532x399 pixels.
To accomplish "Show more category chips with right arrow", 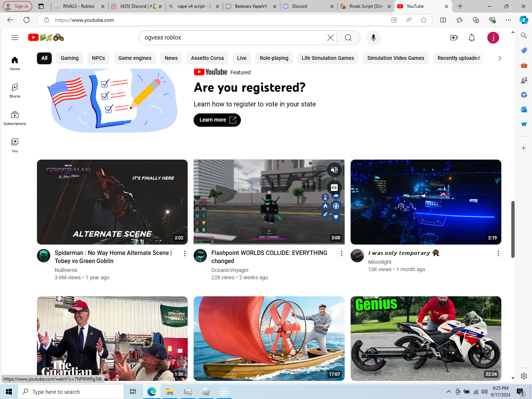I will pyautogui.click(x=499, y=58).
